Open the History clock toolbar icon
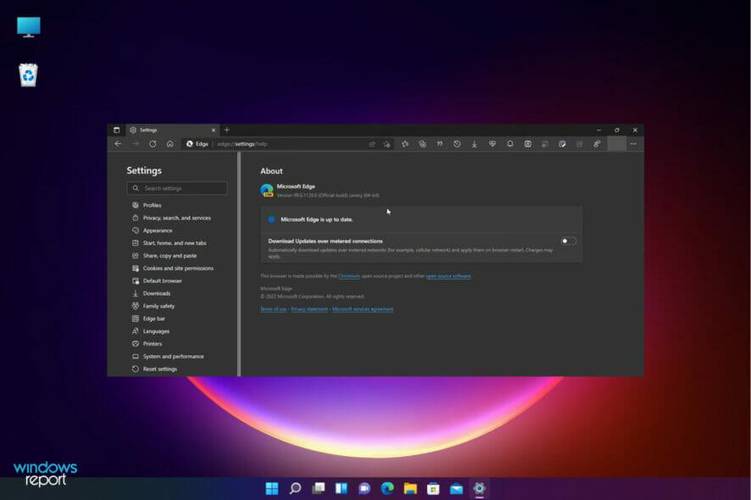This screenshot has height=500, width=751. [457, 144]
